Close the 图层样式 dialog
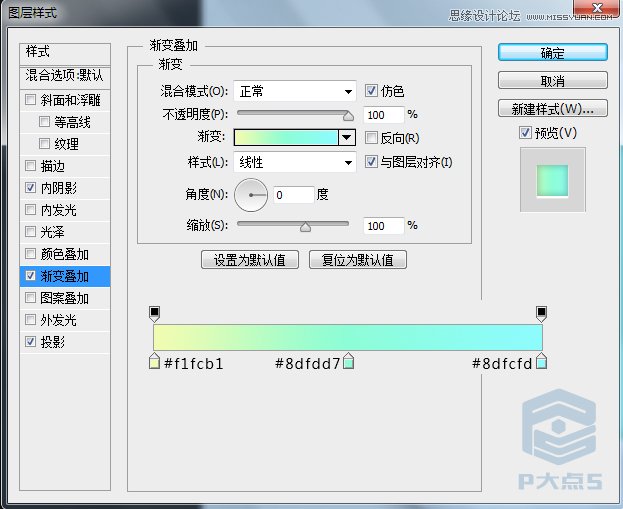This screenshot has height=509, width=623. (x=597, y=8)
